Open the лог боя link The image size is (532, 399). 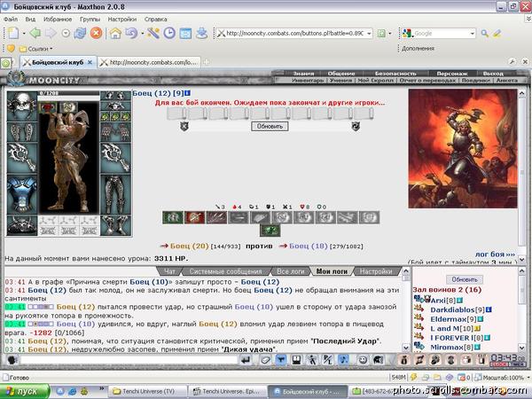(495, 254)
